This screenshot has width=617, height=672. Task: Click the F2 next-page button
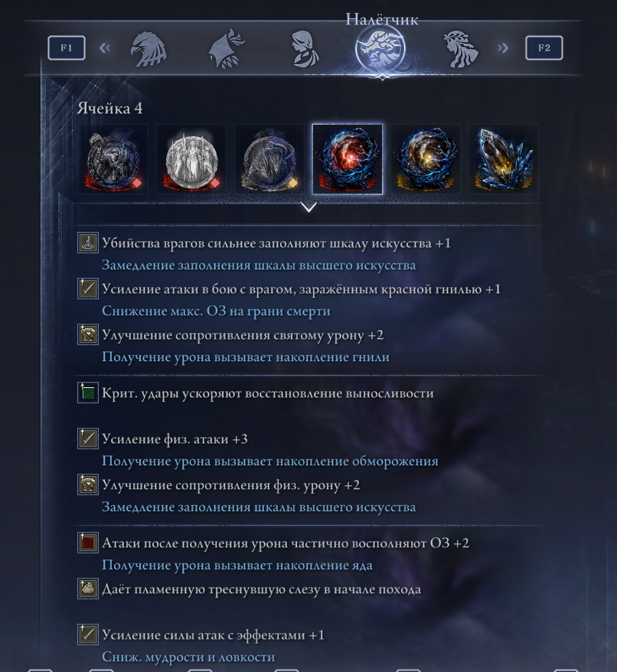click(544, 47)
